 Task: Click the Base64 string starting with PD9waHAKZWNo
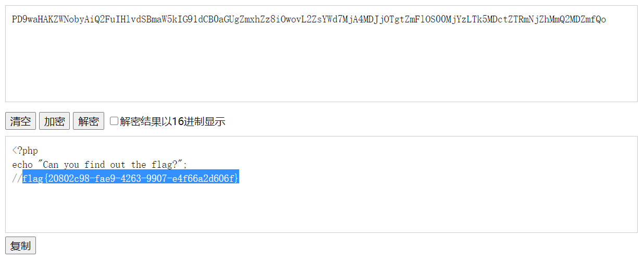coord(309,20)
